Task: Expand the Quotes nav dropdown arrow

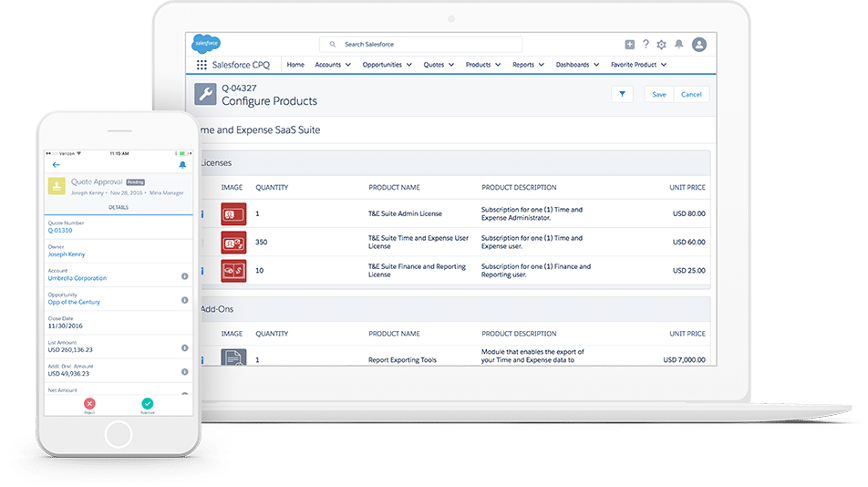Action: click(451, 65)
